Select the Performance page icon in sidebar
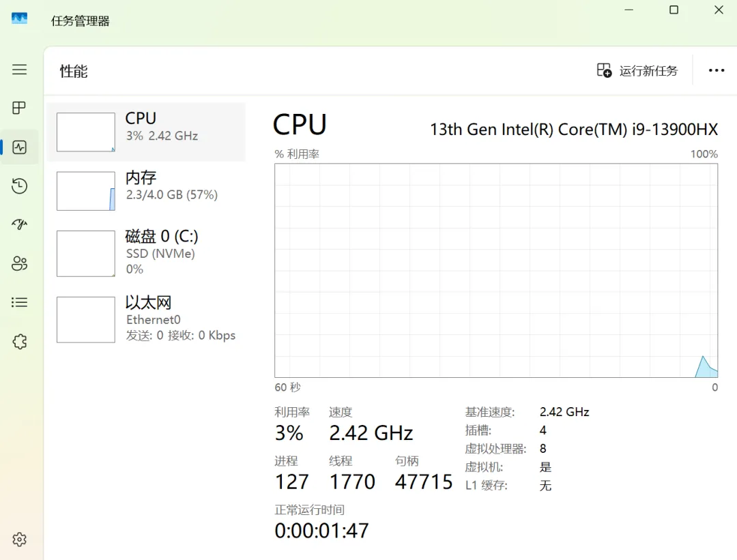 point(19,147)
